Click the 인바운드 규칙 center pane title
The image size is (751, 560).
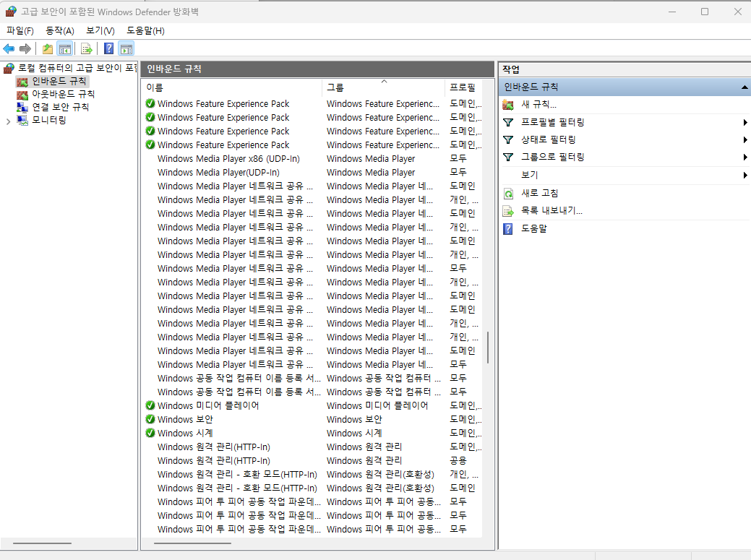coord(174,69)
